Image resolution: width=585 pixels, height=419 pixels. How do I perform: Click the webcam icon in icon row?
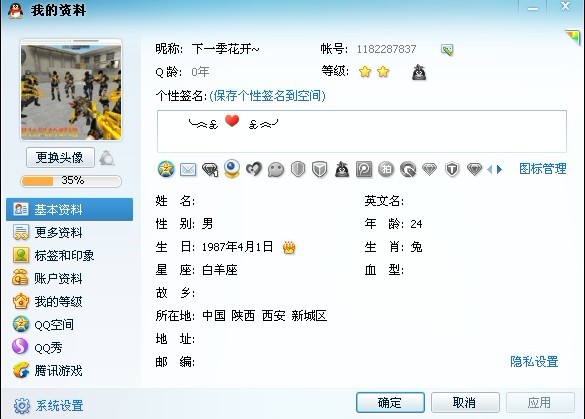232,168
